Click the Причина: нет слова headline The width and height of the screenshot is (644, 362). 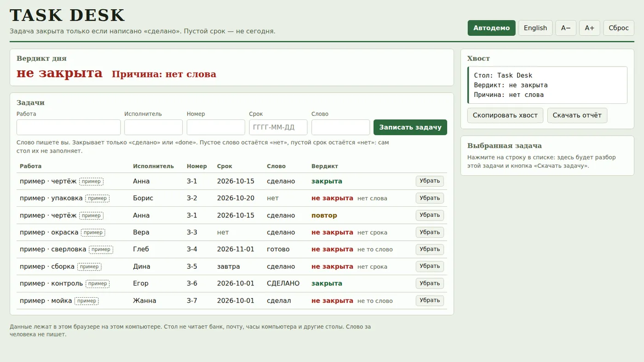coord(164,74)
